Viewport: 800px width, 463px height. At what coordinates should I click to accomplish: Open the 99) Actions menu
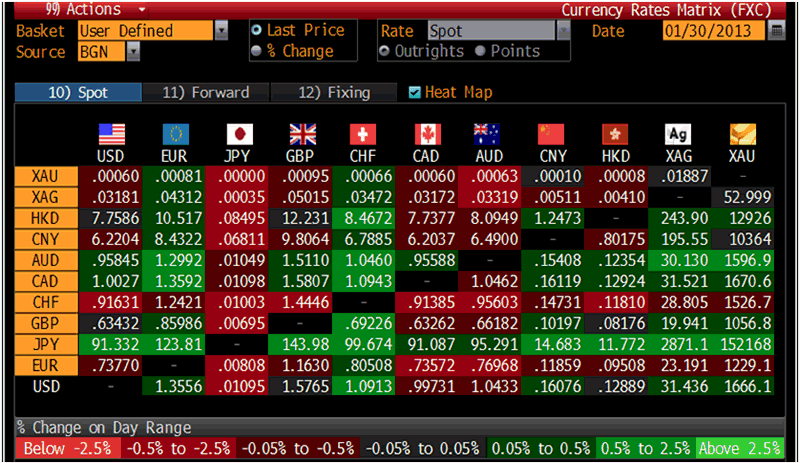[x=80, y=9]
